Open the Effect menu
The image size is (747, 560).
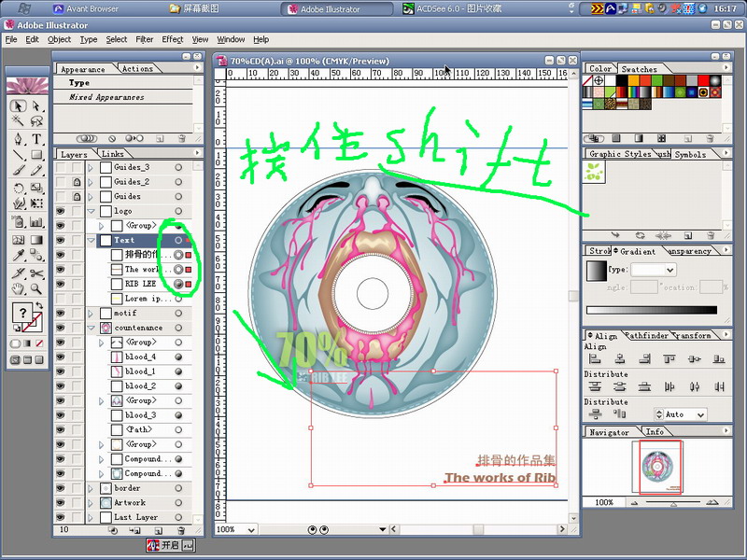point(173,39)
